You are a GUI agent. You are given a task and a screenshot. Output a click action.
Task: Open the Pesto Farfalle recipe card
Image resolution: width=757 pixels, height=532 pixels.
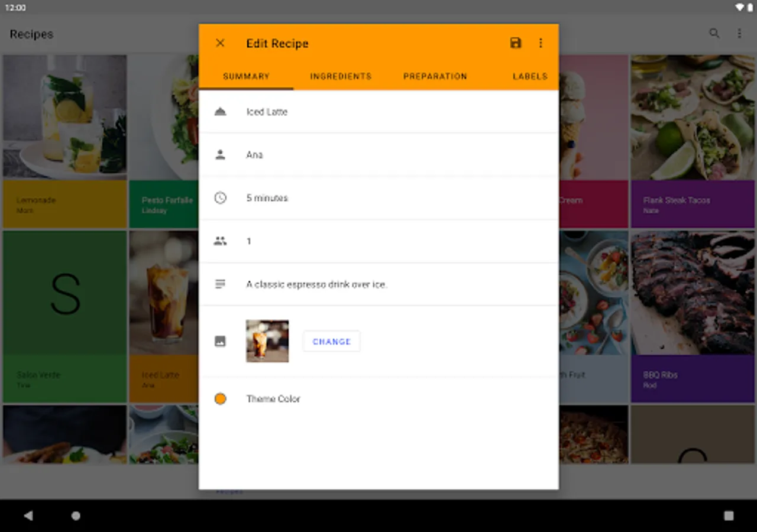[x=164, y=141]
